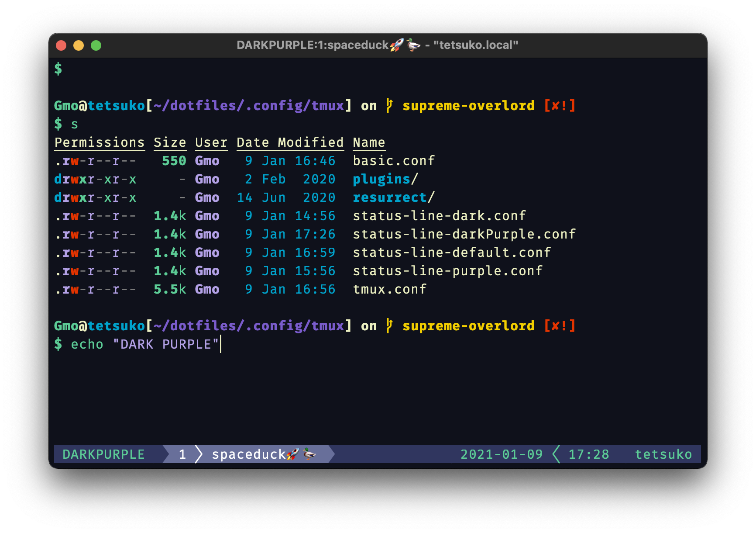The height and width of the screenshot is (533, 756).
Task: Click the permissions of the tmux.conf row
Action: pos(95,289)
